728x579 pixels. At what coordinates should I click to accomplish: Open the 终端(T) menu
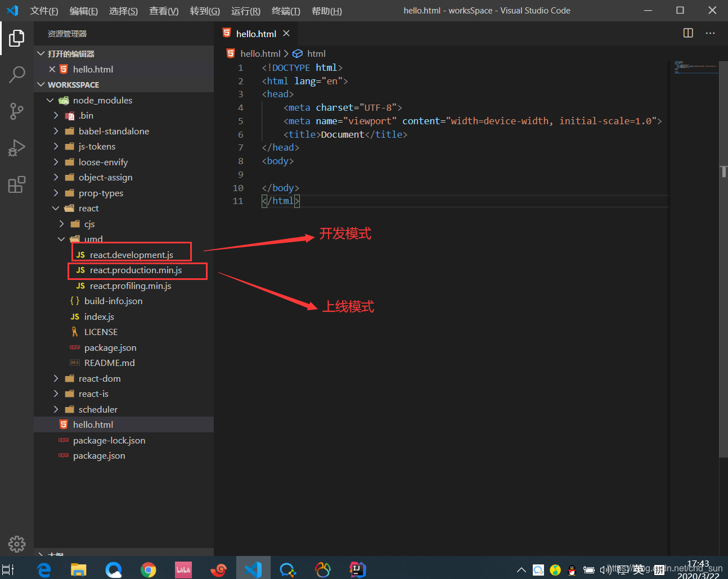pos(286,11)
